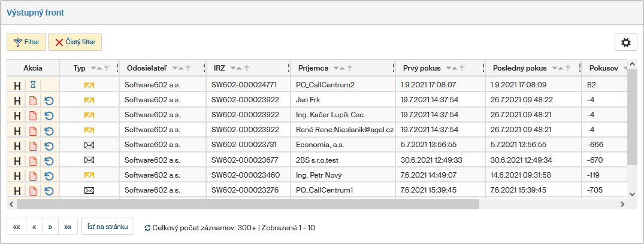The width and height of the screenshot is (644, 244).
Task: Click the refresh icon beside Celkový počet záznamov
Action: (147, 228)
